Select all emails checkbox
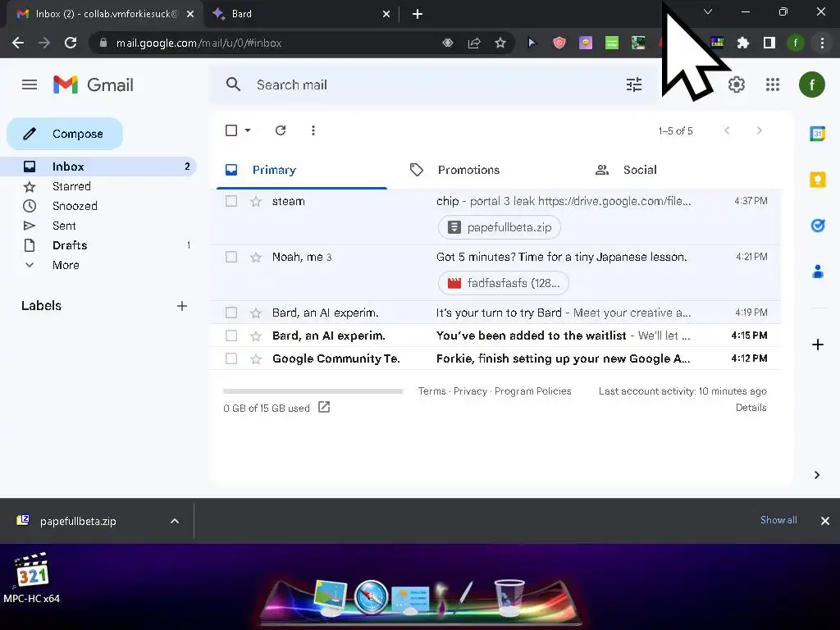The width and height of the screenshot is (840, 630). coord(231,130)
